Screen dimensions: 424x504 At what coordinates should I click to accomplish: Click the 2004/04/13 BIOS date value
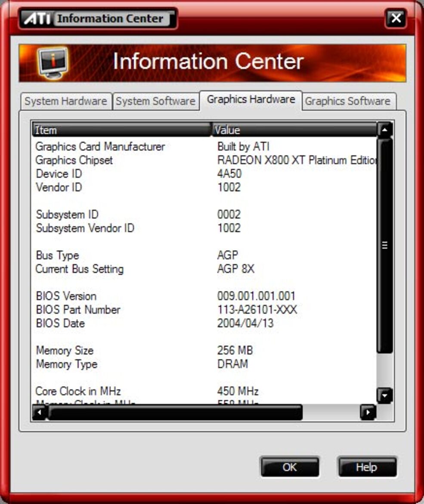pyautogui.click(x=245, y=323)
